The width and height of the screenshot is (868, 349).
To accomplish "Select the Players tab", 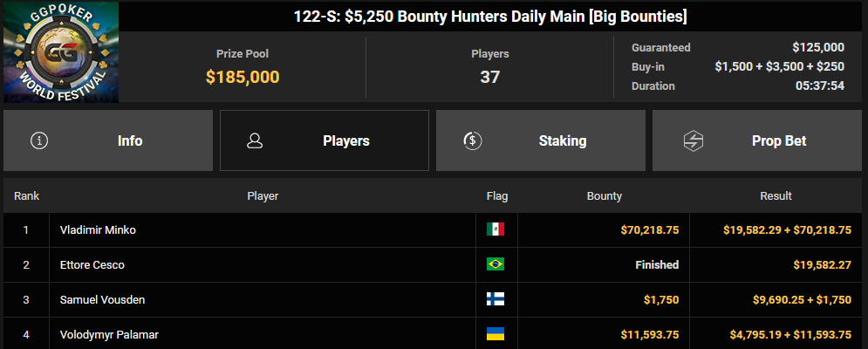I will pos(325,140).
